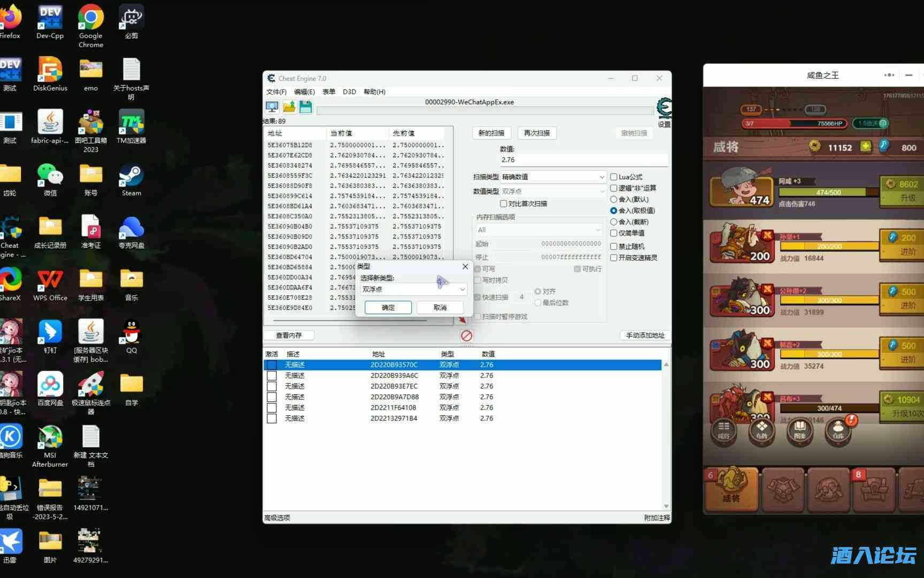Click the open file folder icon
The image size is (924, 578).
289,107
